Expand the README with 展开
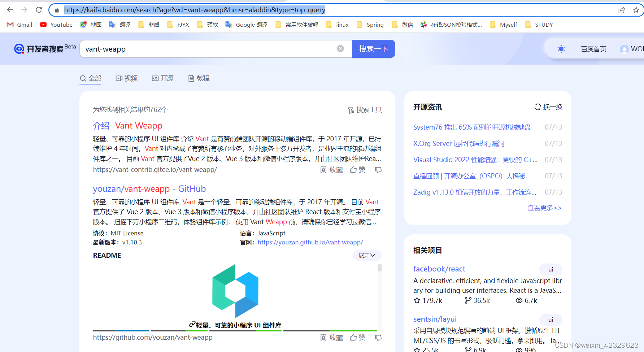 tap(367, 255)
